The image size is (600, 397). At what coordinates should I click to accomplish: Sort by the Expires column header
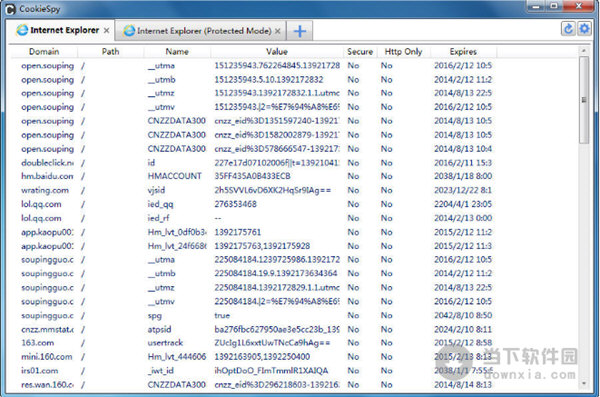tap(463, 52)
